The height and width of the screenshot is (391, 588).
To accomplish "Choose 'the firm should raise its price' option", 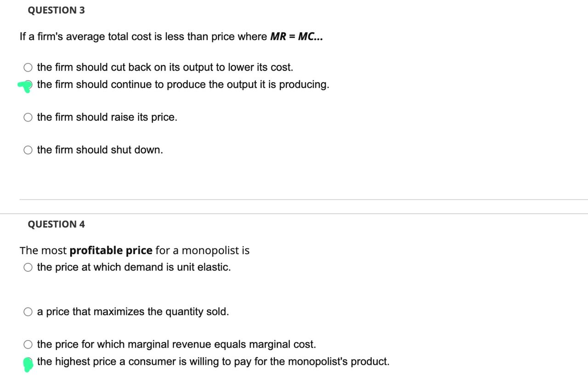I will (28, 117).
